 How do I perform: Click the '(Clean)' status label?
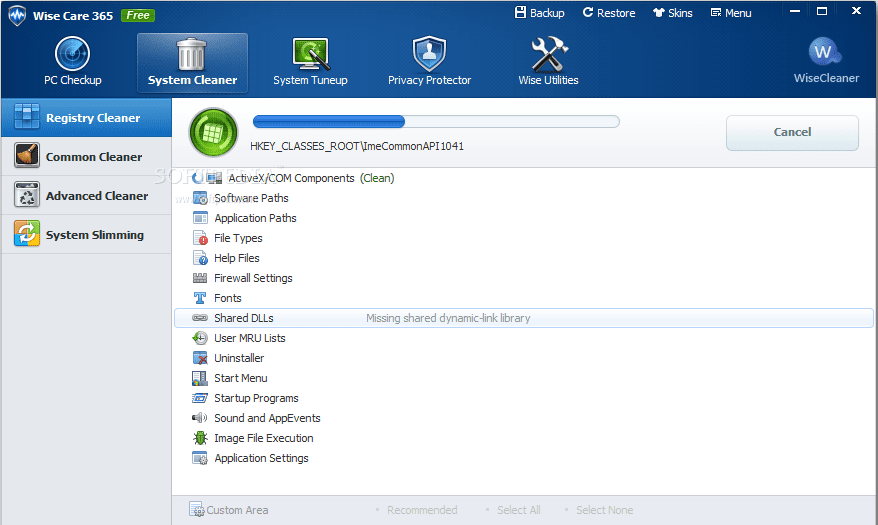pyautogui.click(x=377, y=178)
